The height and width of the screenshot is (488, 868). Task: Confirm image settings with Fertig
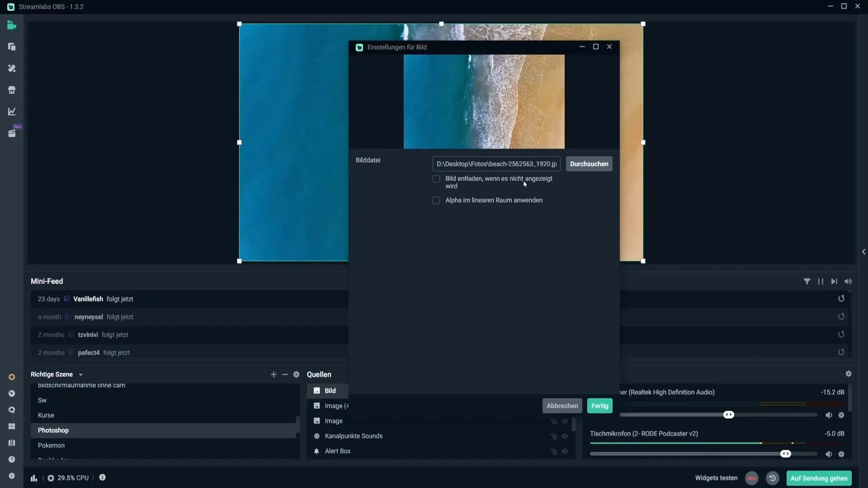click(599, 406)
